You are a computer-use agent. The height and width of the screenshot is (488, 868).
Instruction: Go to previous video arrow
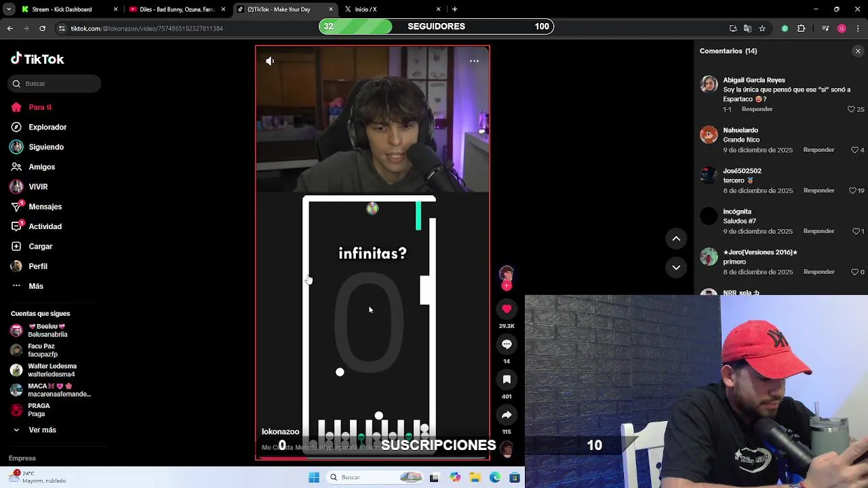[x=676, y=239]
